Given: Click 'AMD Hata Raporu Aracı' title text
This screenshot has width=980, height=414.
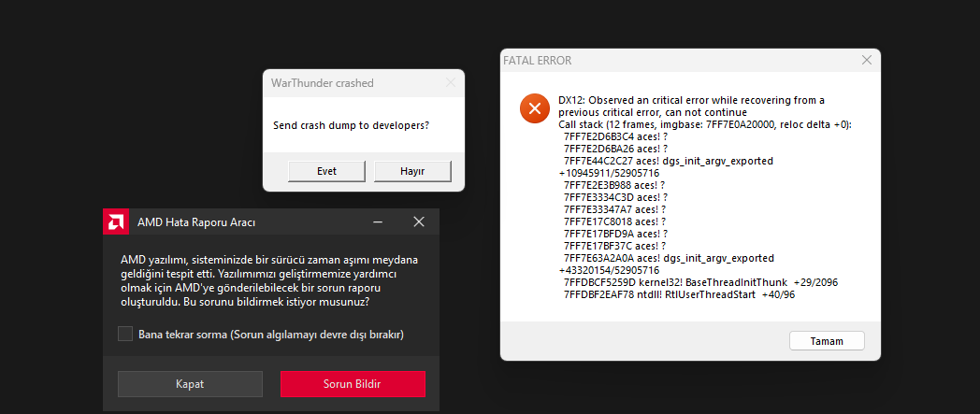Looking at the screenshot, I should [196, 222].
